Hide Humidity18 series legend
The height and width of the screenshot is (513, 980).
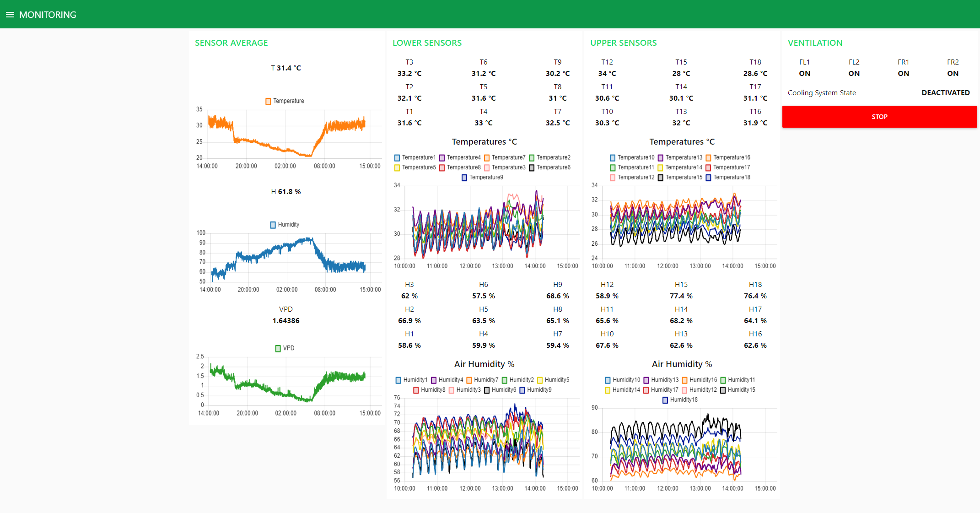665,400
